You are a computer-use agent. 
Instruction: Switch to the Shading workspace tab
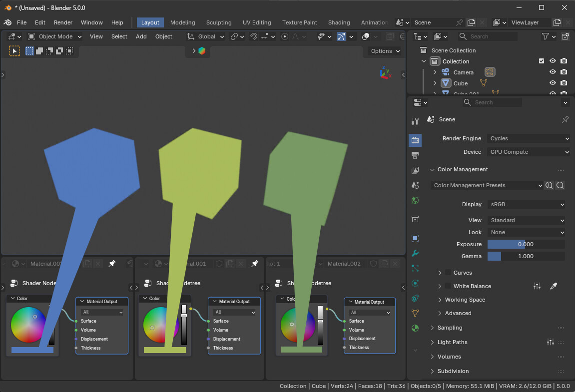pos(339,22)
